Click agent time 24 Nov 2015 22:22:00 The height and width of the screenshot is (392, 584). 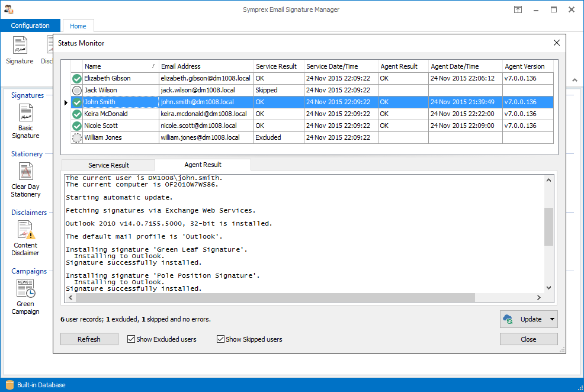(x=465, y=114)
